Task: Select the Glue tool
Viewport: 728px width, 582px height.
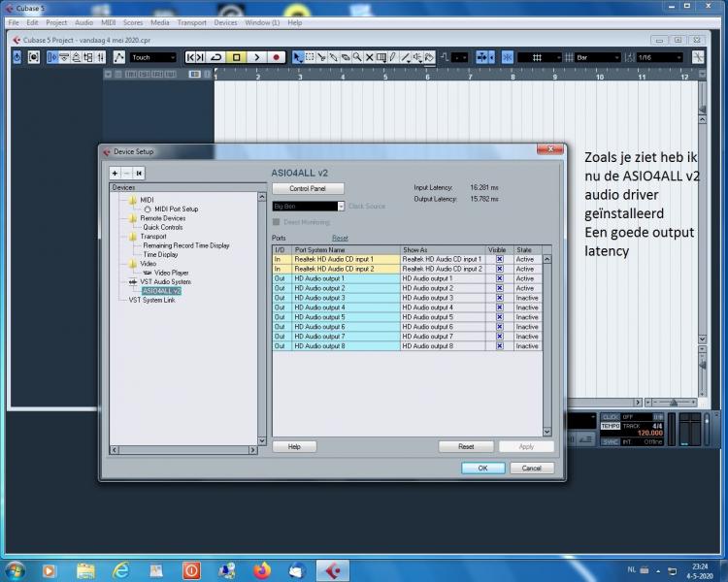Action: pos(333,57)
